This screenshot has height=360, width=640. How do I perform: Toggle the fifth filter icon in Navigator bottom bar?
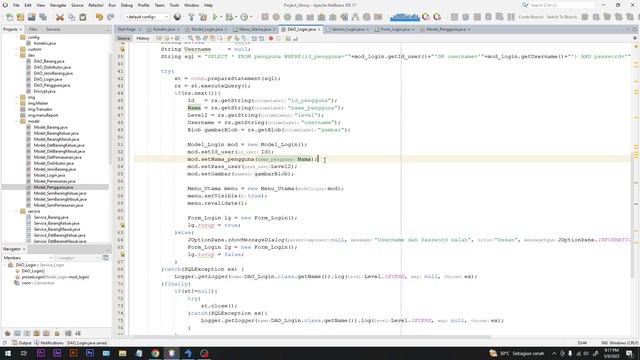[47, 333]
